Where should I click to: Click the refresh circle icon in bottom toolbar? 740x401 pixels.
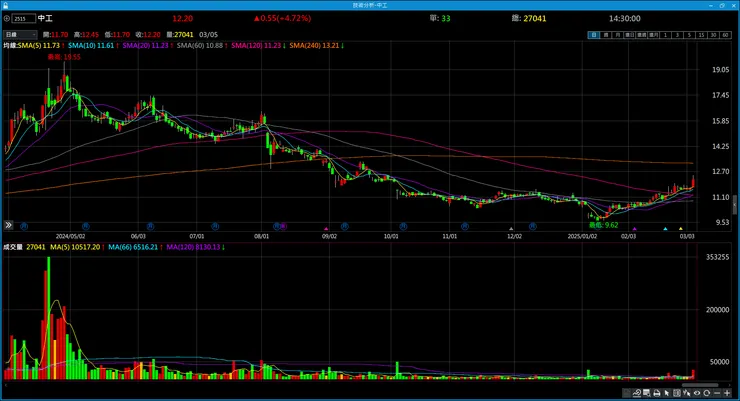706,393
